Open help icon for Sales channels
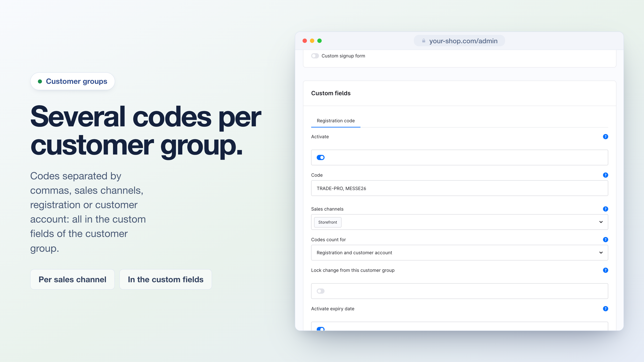The image size is (644, 362). click(605, 209)
